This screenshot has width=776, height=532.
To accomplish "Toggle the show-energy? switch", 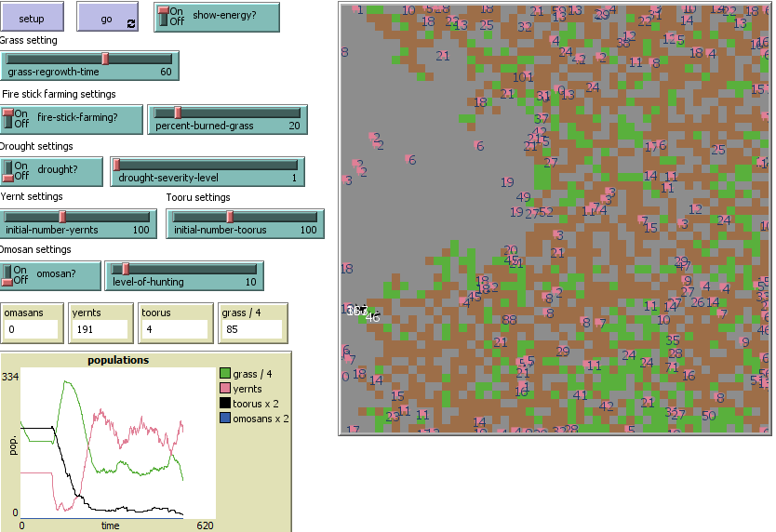I will (216, 17).
